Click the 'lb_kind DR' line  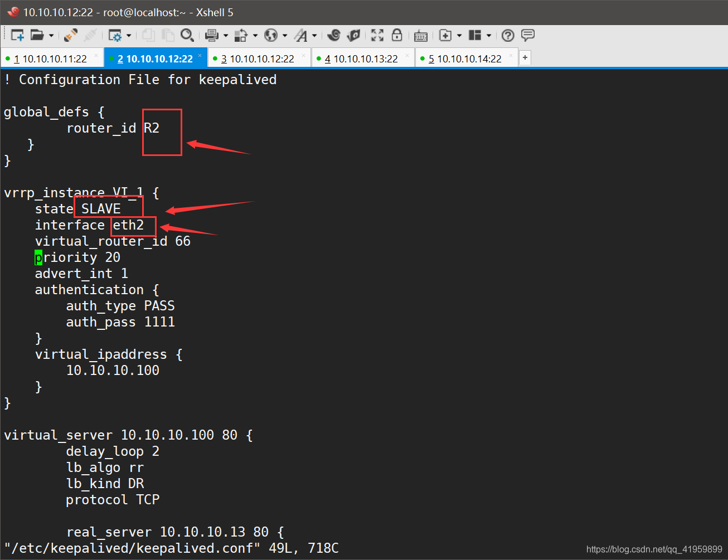105,484
